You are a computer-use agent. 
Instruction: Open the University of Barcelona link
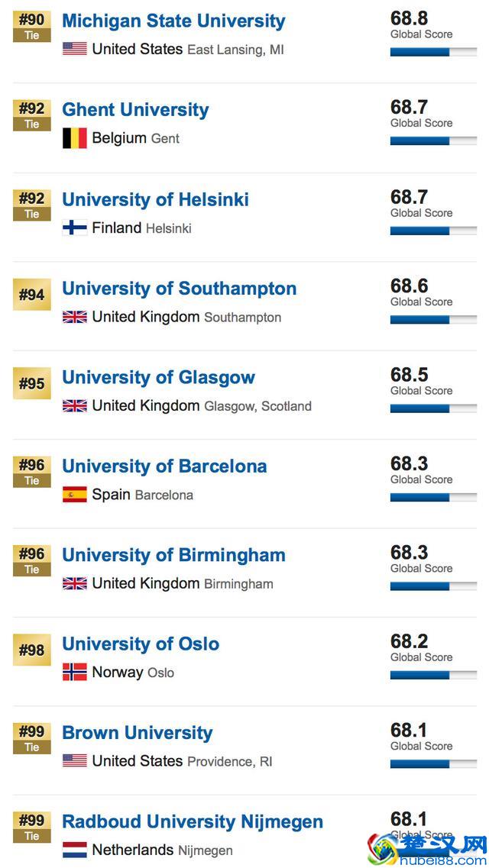coord(165,466)
